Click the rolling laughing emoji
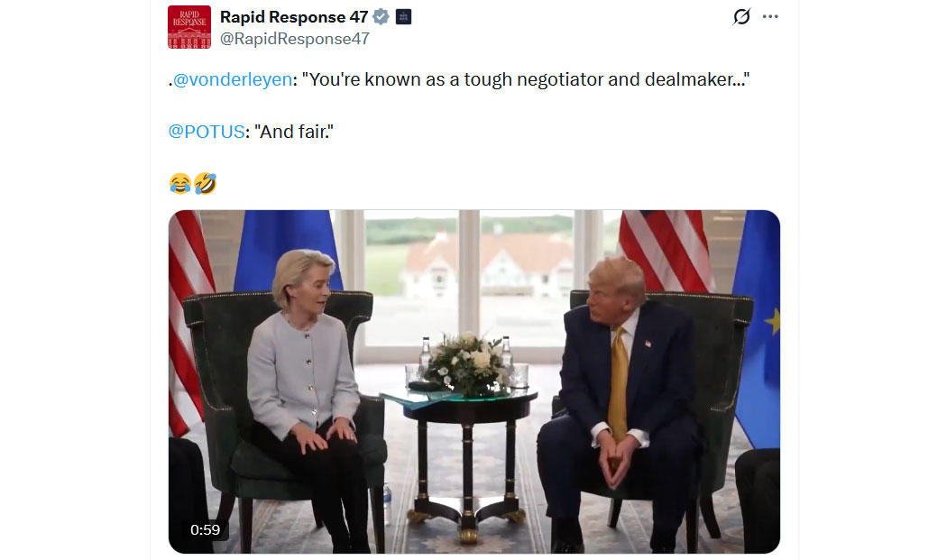Screen dimensions: 947x560 coord(206,183)
